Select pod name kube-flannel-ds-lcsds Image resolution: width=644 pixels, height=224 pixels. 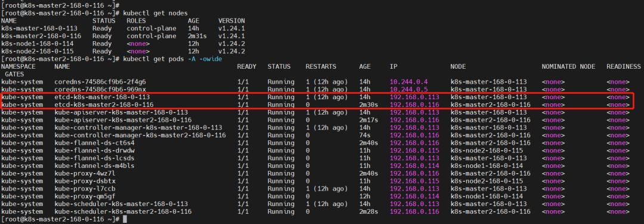point(94,158)
